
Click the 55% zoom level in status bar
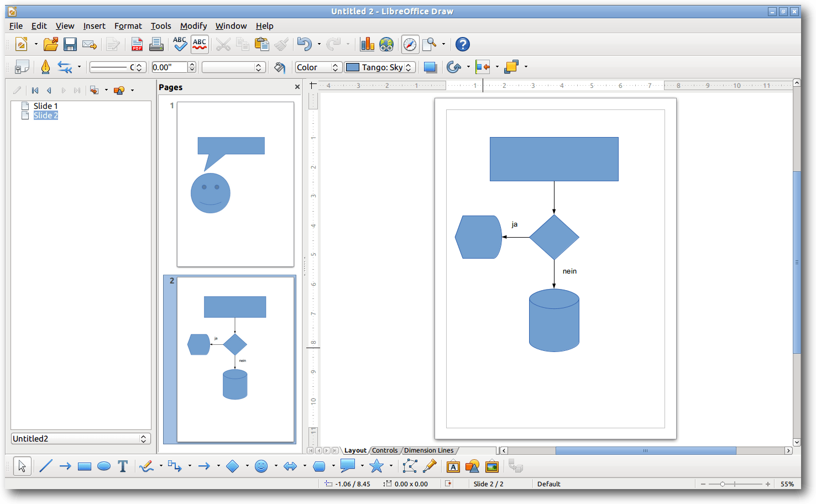[787, 484]
